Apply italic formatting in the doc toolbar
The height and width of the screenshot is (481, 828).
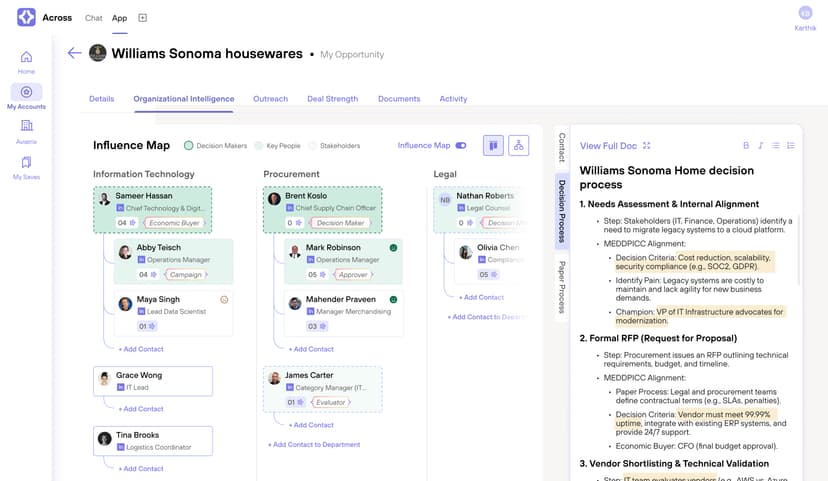click(760, 146)
